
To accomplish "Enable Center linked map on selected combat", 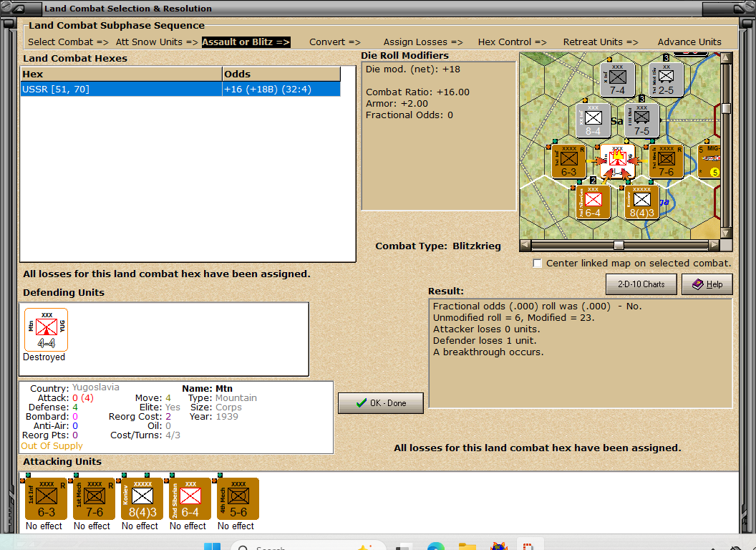I will [538, 264].
